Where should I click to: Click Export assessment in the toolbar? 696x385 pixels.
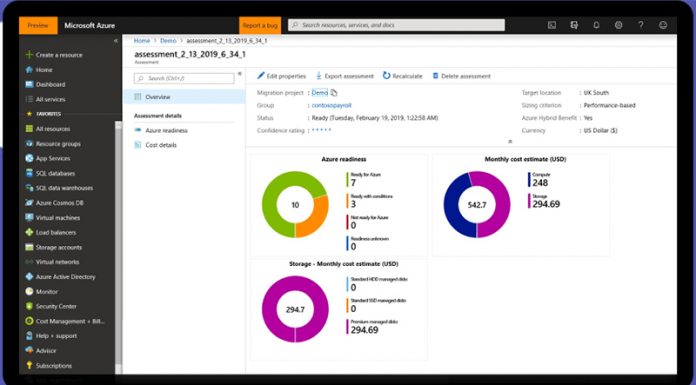pos(345,76)
